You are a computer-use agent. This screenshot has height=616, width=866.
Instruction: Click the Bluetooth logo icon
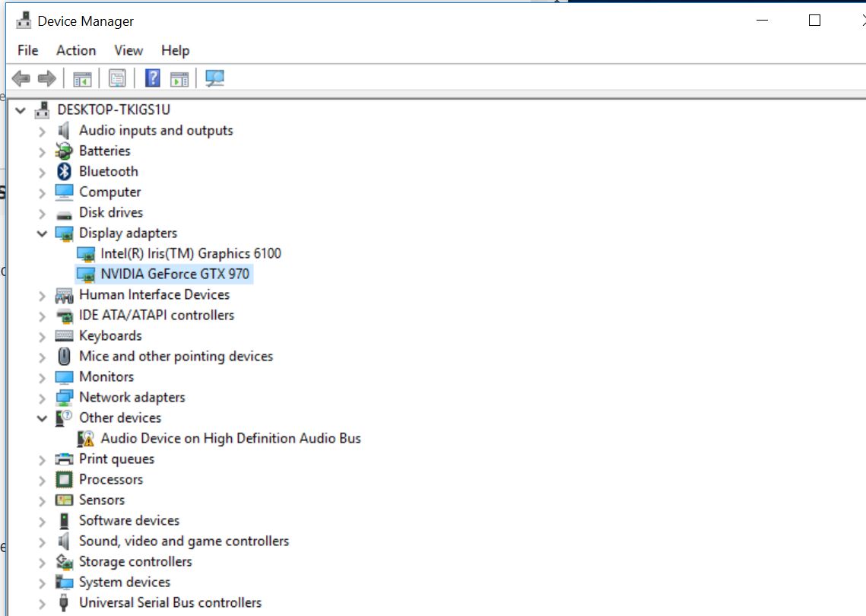pos(64,171)
